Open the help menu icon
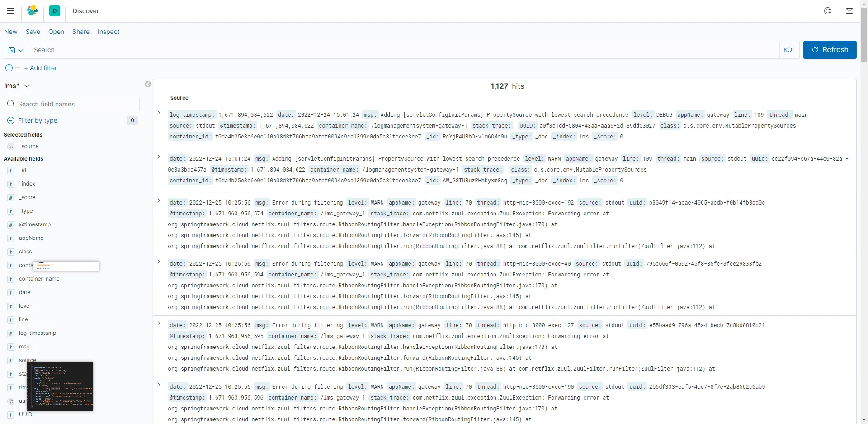Screen dimensions: 868x424 (828, 11)
